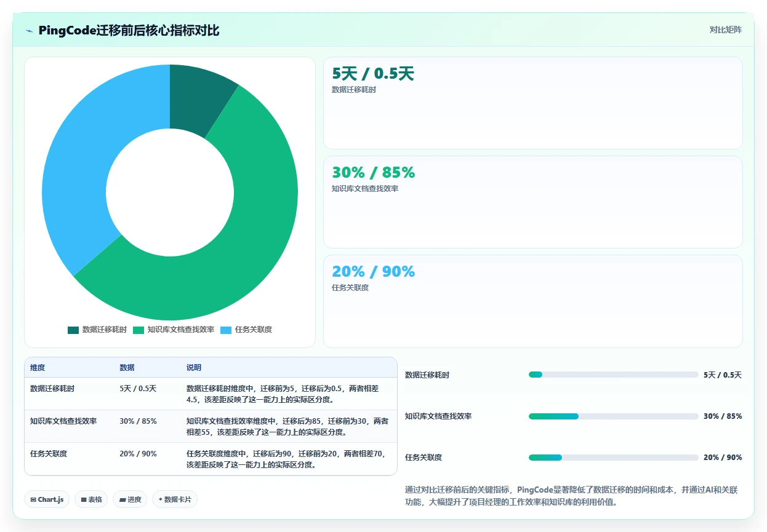Viewport: 767px width, 532px height.
Task: Click the "对比矩阵" label in the header
Action: tap(726, 30)
